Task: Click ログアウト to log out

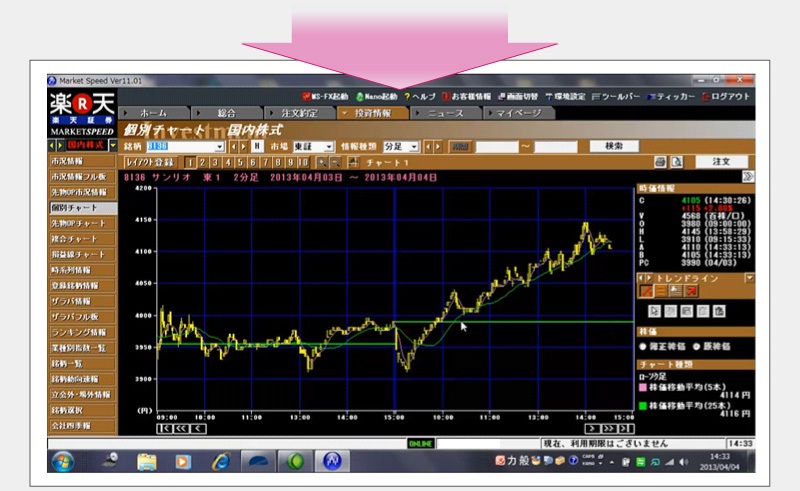Action: (x=726, y=96)
